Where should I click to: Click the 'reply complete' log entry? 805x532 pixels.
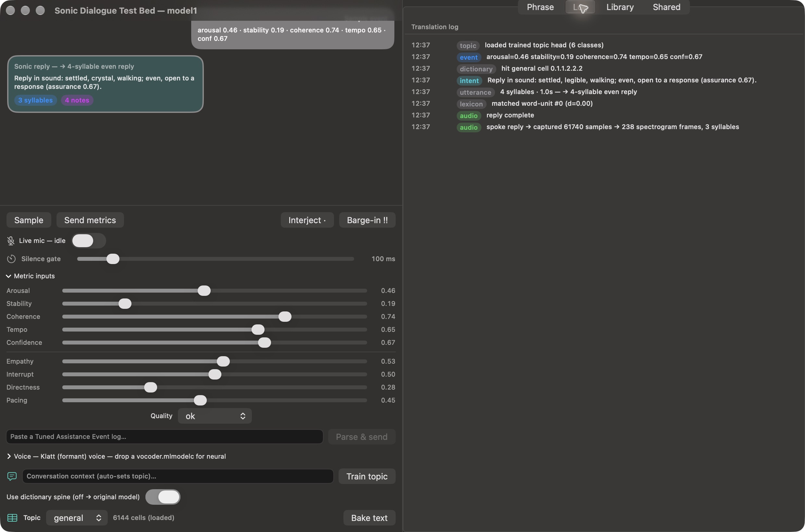point(510,115)
